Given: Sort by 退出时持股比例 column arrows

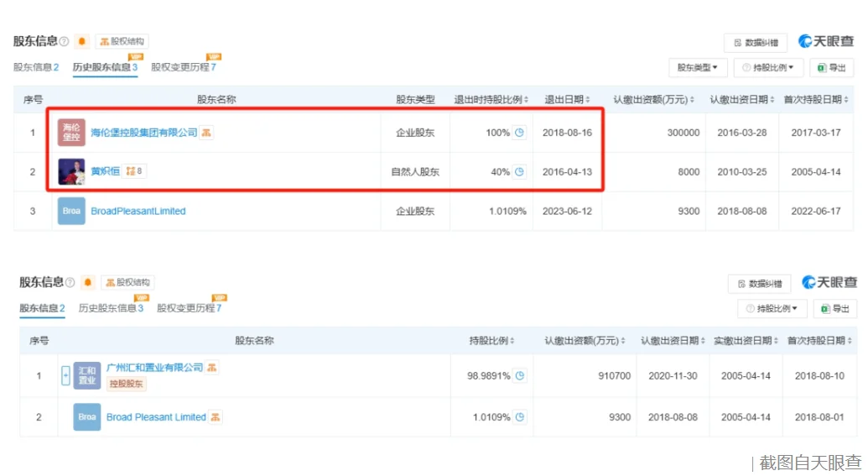Looking at the screenshot, I should [x=527, y=100].
